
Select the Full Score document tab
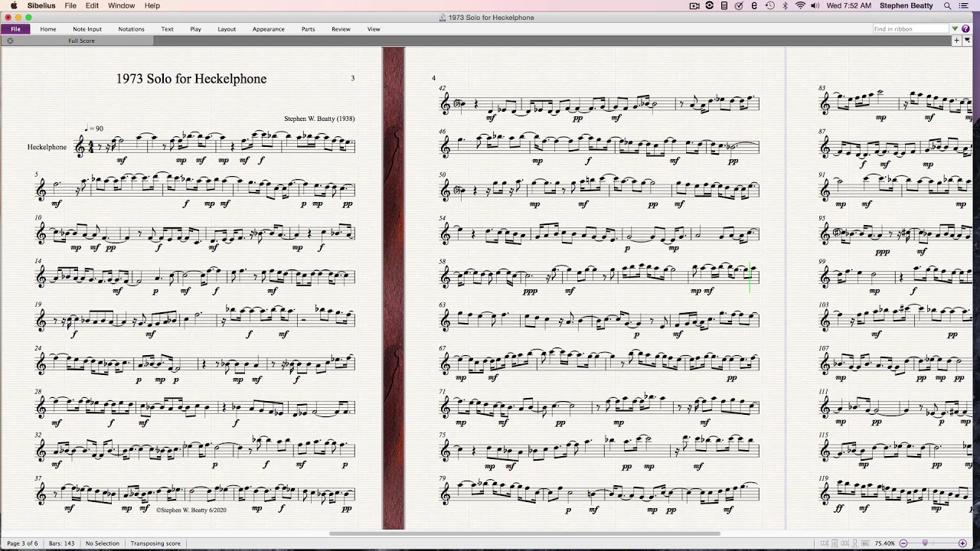tap(81, 41)
